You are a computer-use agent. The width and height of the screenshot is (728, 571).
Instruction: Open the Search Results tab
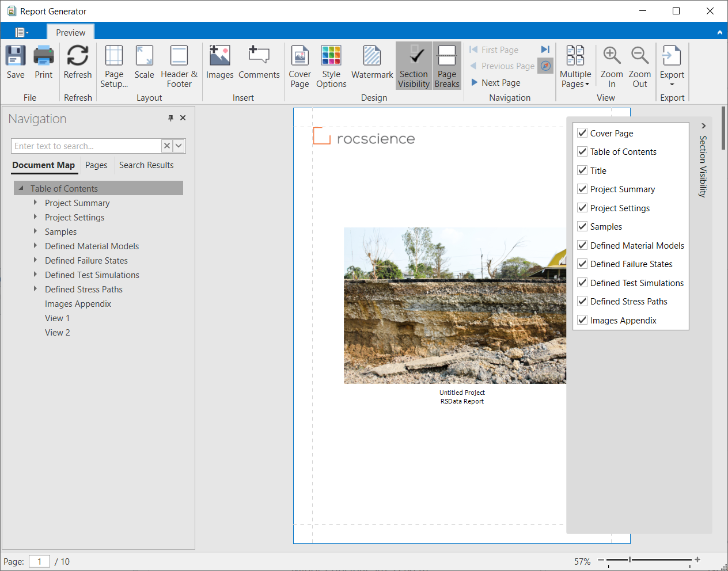(x=146, y=165)
